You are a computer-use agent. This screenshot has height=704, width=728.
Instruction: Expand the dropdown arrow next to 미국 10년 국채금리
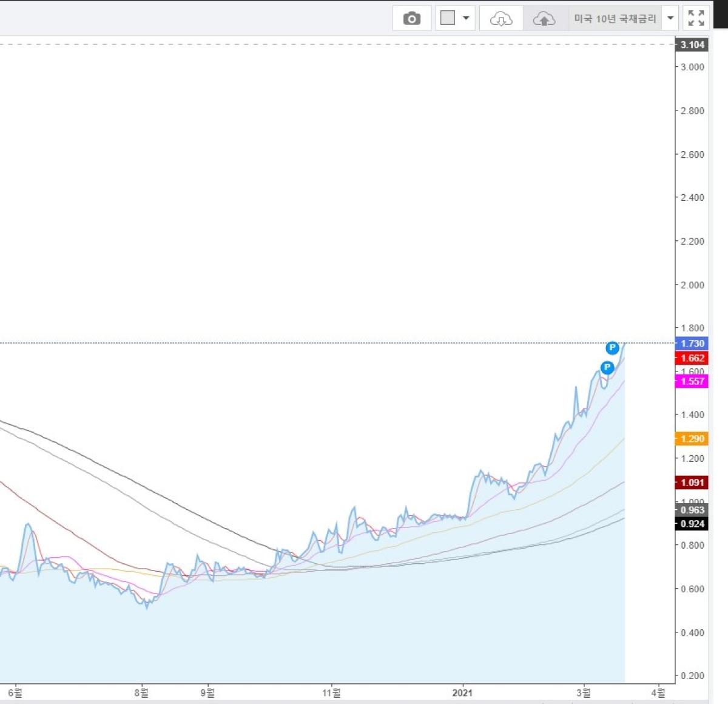click(x=670, y=18)
